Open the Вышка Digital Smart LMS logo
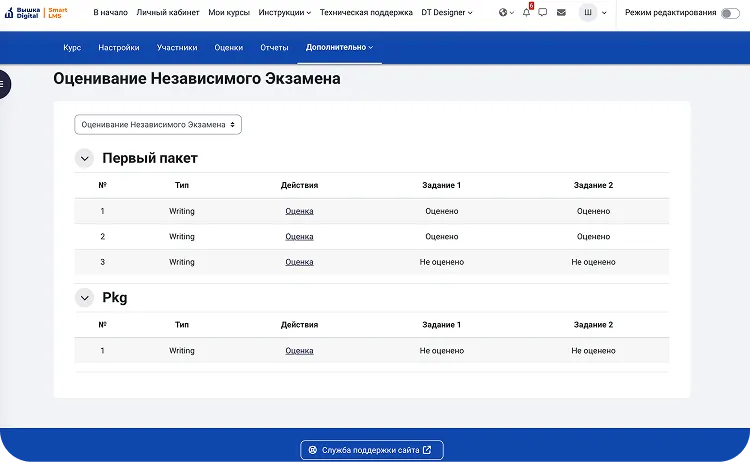This screenshot has height=462, width=750. 36,13
